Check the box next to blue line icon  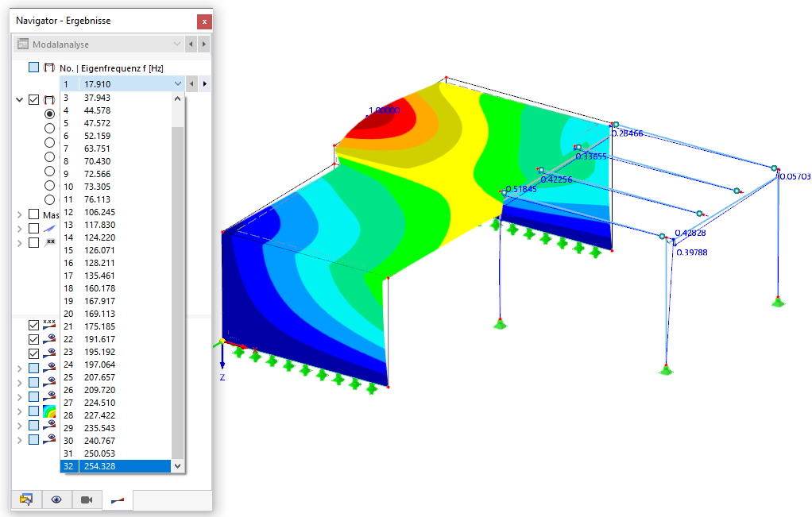coord(33,228)
